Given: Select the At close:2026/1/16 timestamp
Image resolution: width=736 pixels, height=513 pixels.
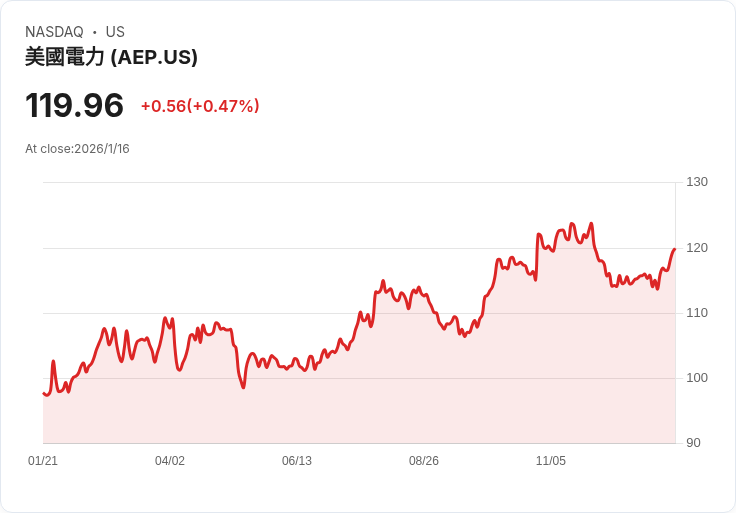Looking at the screenshot, I should coord(77,149).
